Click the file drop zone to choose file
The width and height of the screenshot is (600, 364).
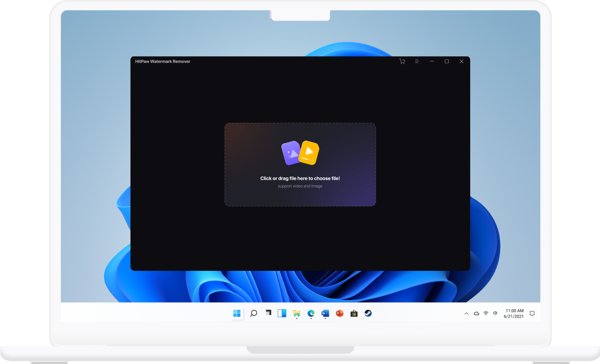(300, 164)
